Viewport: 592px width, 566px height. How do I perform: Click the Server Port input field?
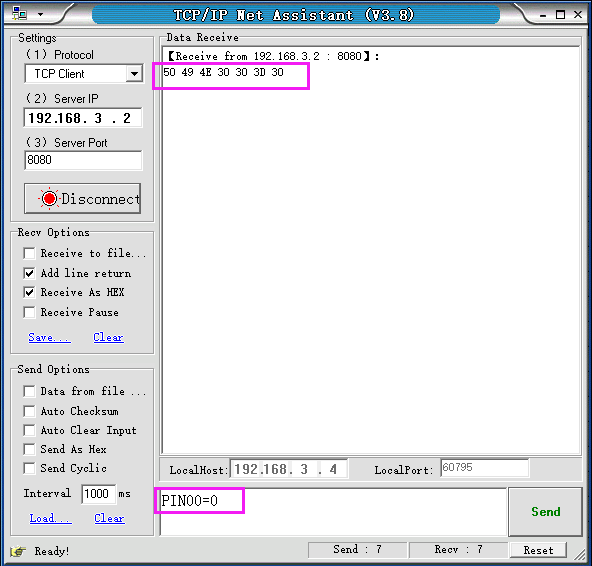(83, 160)
